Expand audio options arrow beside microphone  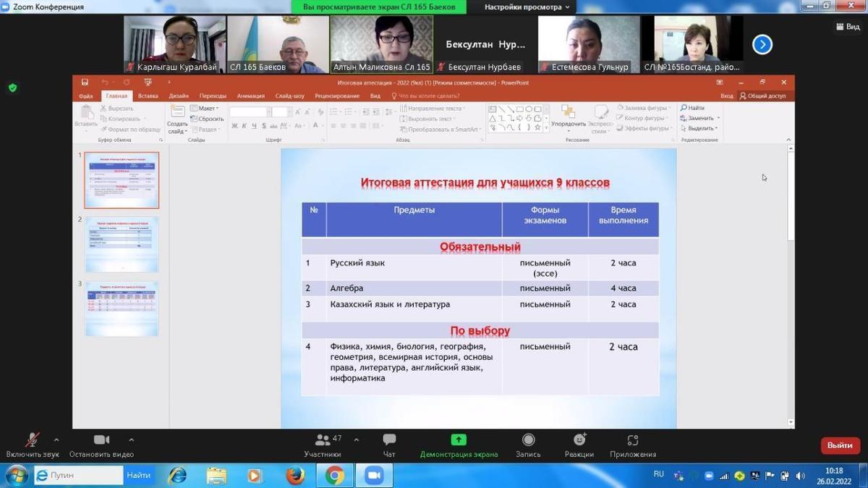(56, 439)
